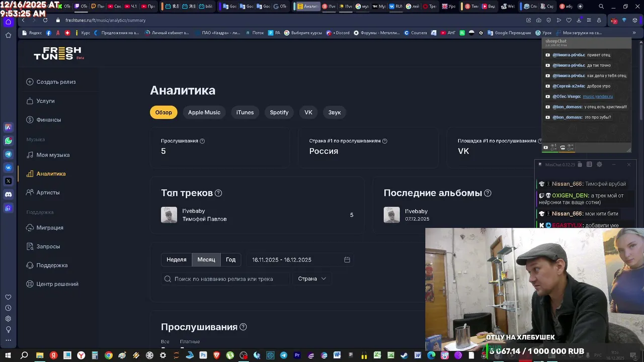Switch to the VK analytics tab

308,112
